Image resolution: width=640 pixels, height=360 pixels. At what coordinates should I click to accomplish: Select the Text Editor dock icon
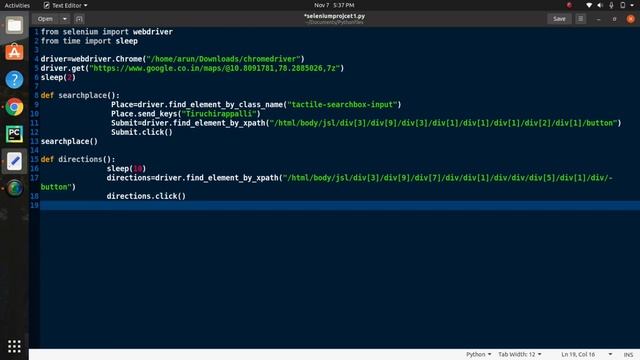(14, 161)
